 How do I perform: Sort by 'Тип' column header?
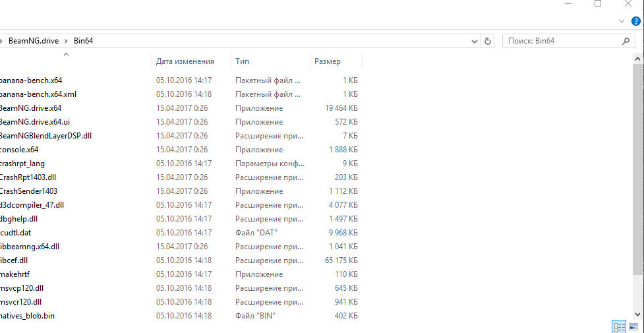(x=242, y=61)
